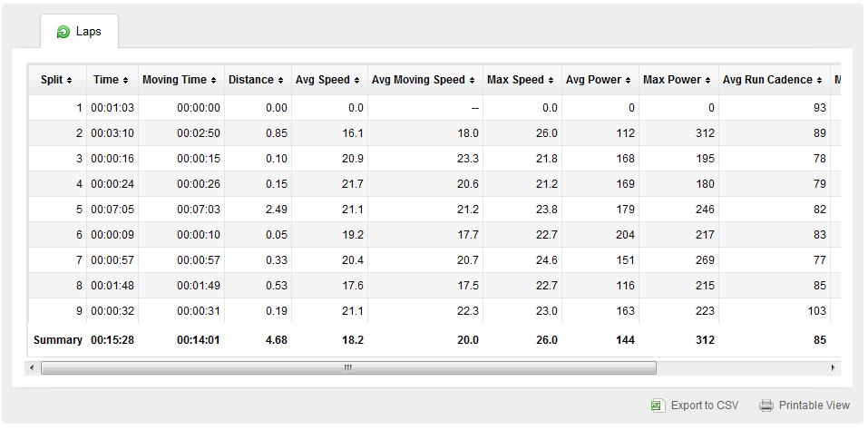Click the green Laps refresh icon
The width and height of the screenshot is (868, 430).
click(63, 32)
